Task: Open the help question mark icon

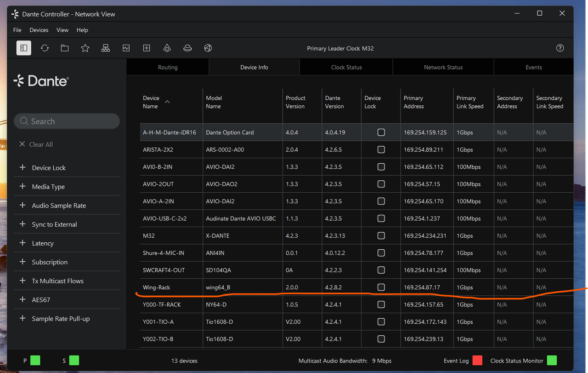Action: point(560,48)
